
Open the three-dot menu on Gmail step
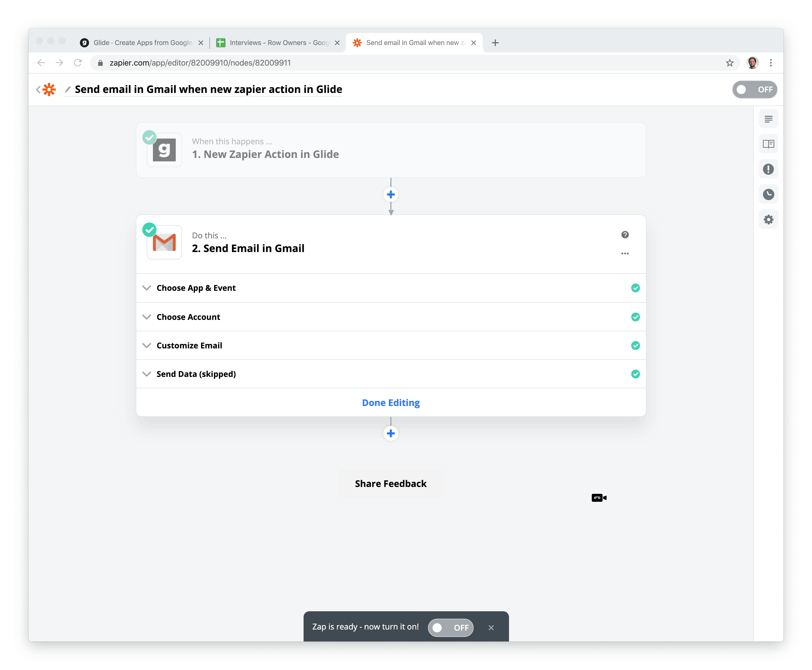625,253
